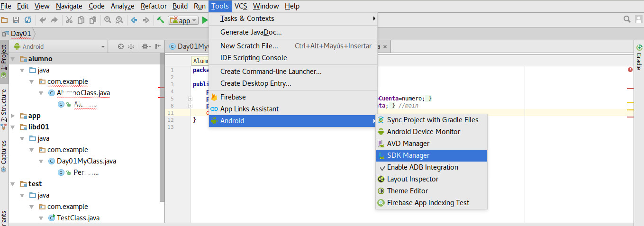Open Theme Editor entry
Image resolution: width=644 pixels, height=226 pixels.
click(x=431, y=191)
